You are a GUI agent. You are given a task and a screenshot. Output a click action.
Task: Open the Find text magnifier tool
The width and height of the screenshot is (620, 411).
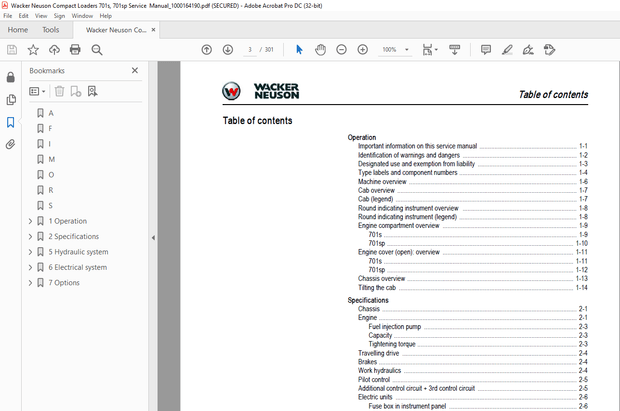[97, 50]
